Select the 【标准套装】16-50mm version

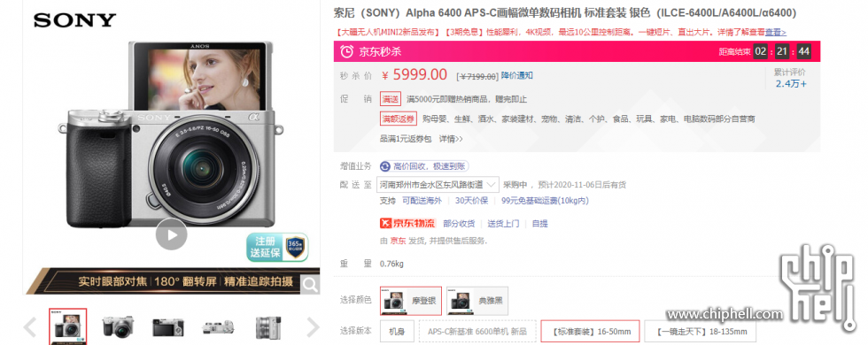tap(590, 332)
